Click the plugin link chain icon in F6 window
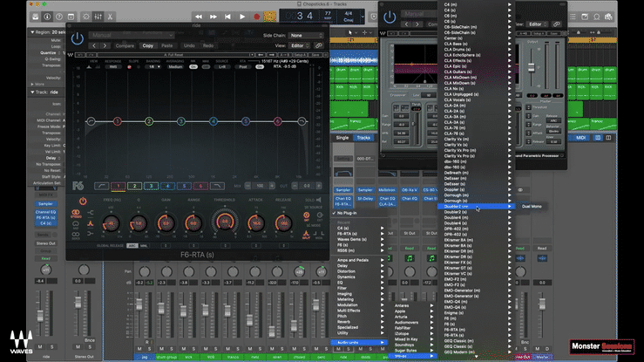The image size is (644, 362). click(x=319, y=45)
